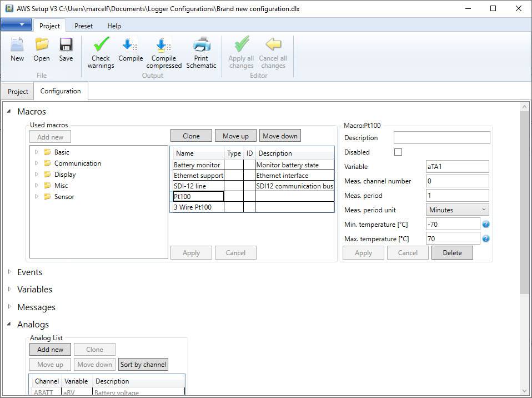Viewport: 532px width, 398px height.
Task: Expand the Communication macro folder
Action: pyautogui.click(x=37, y=163)
